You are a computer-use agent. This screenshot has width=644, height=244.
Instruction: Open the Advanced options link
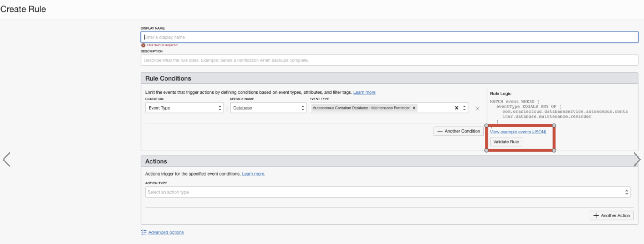pyautogui.click(x=166, y=232)
